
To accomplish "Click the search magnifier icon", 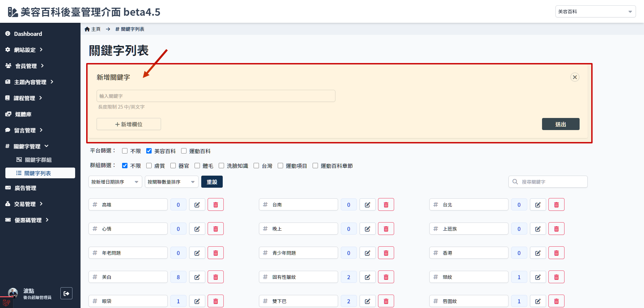I will tap(515, 182).
